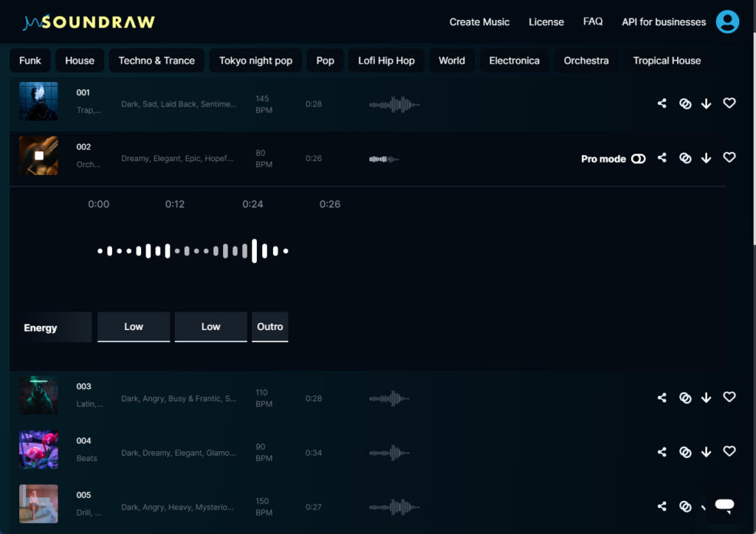
Task: Favorite track 004 with heart icon
Action: click(729, 451)
